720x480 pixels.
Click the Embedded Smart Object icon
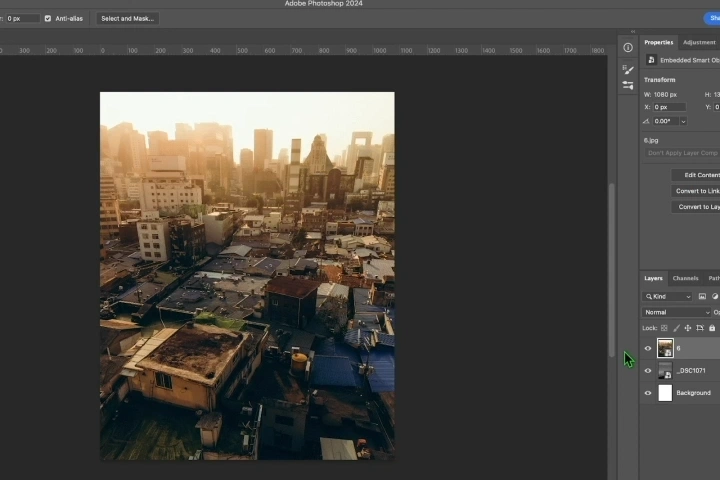[x=651, y=60]
